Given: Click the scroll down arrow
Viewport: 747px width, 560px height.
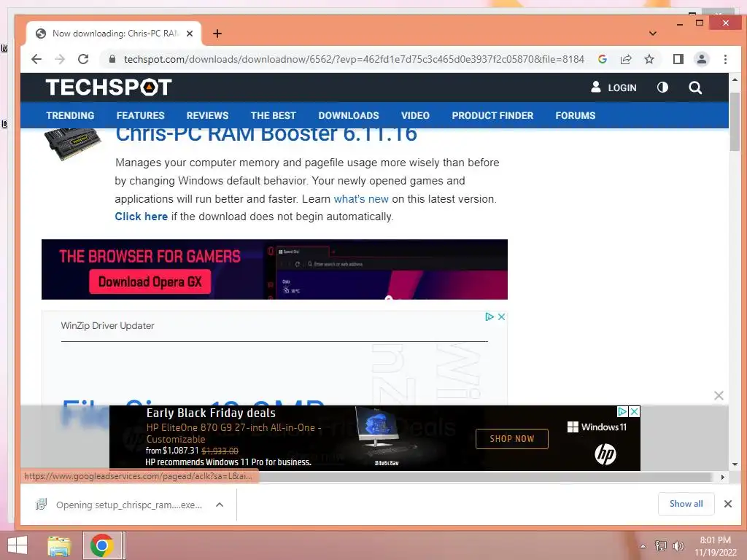Looking at the screenshot, I should (x=735, y=464).
